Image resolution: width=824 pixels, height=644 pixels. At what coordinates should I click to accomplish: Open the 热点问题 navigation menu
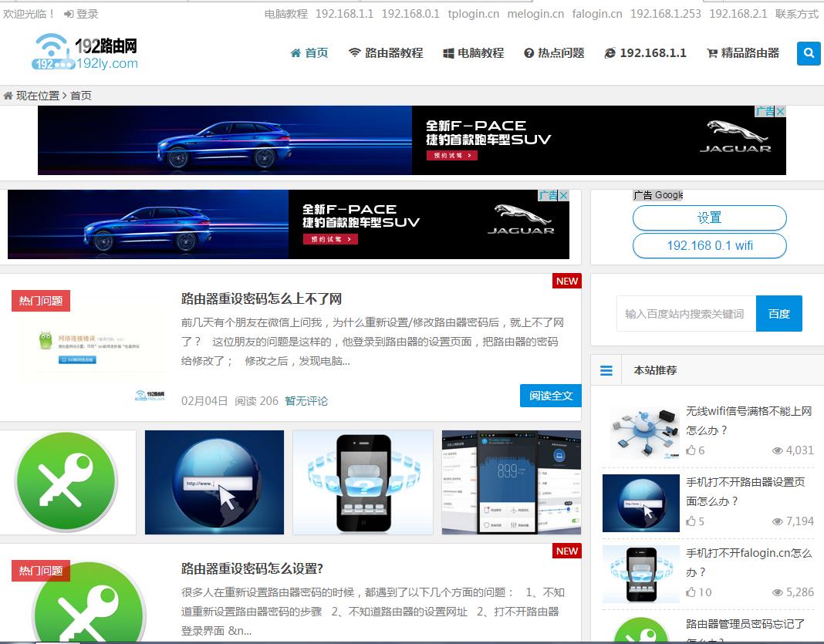(555, 53)
